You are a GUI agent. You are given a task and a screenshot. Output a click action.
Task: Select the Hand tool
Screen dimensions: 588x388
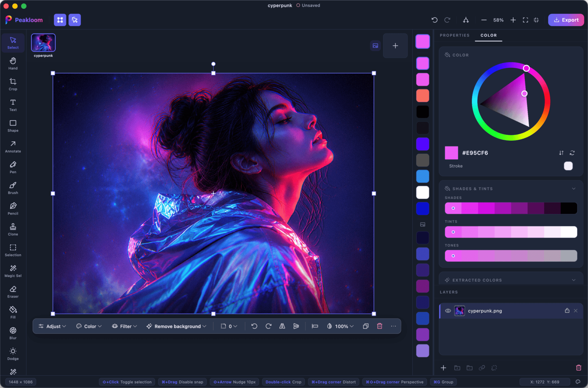[13, 64]
